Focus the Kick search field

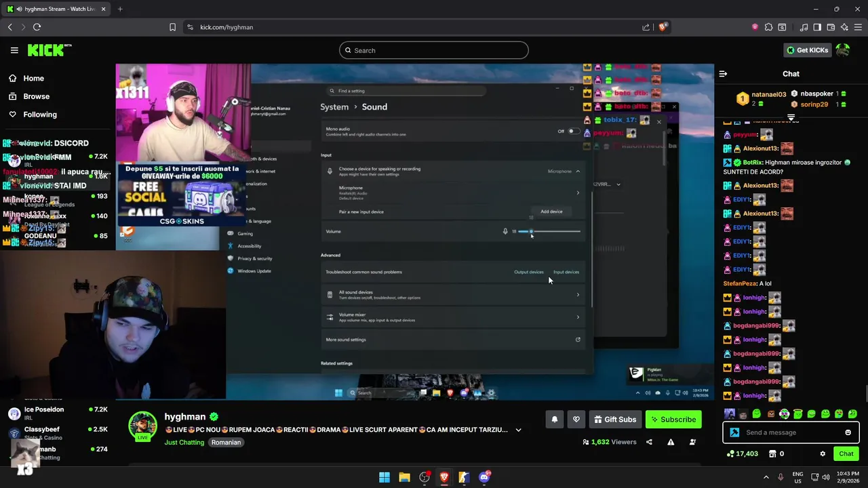click(x=434, y=50)
